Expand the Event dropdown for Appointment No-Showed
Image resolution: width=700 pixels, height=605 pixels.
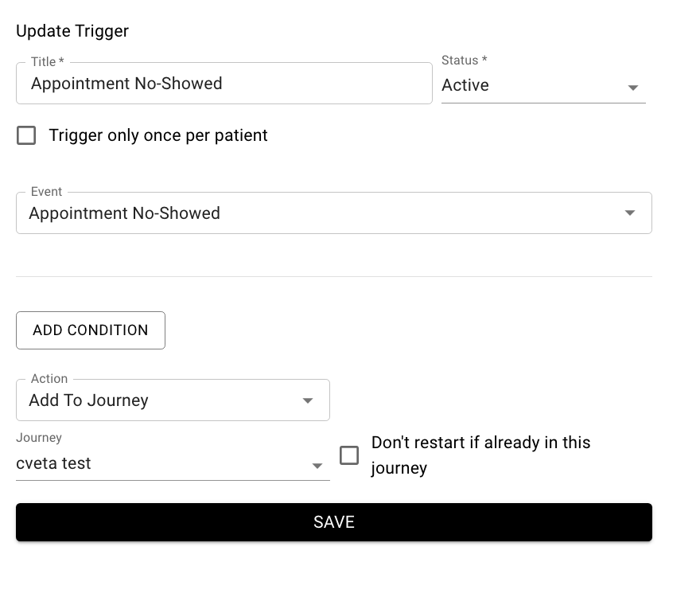point(334,213)
